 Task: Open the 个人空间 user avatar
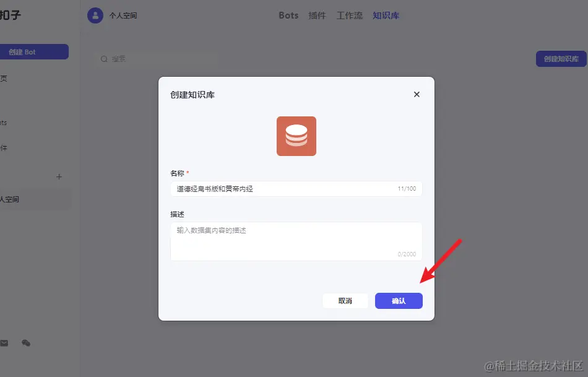(x=95, y=15)
